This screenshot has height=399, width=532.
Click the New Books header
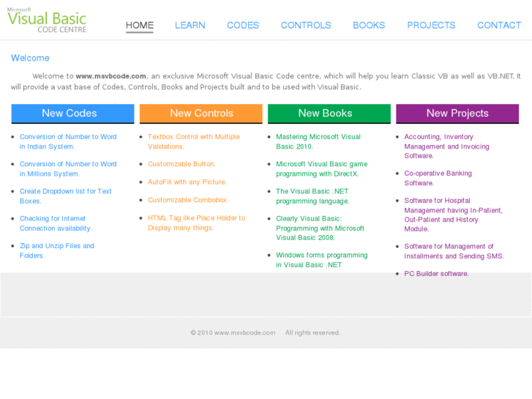pyautogui.click(x=329, y=113)
